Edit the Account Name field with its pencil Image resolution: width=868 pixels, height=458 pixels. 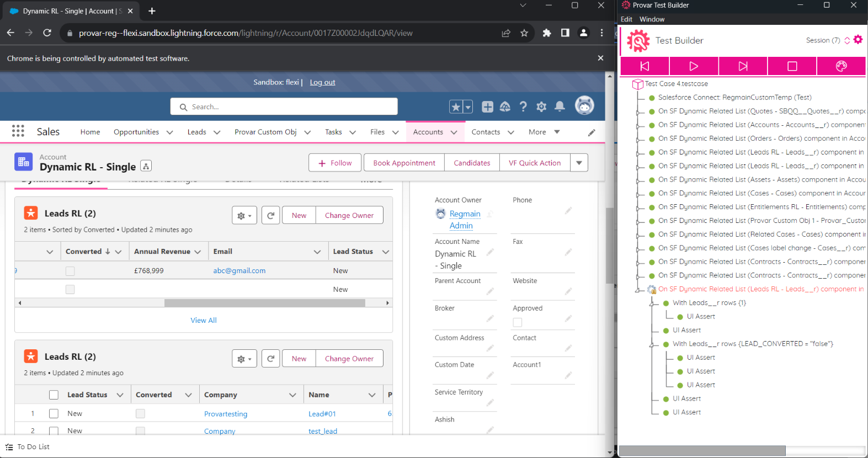pos(490,252)
